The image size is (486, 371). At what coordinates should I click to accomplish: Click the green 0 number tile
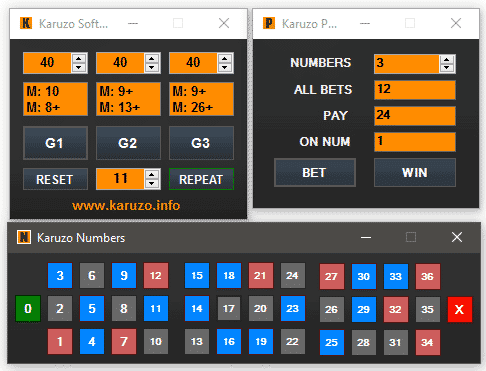pyautogui.click(x=28, y=309)
